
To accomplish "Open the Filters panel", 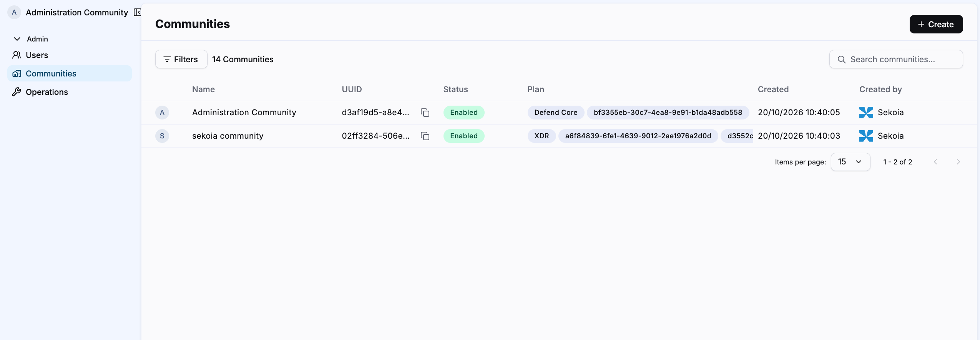I will point(181,59).
